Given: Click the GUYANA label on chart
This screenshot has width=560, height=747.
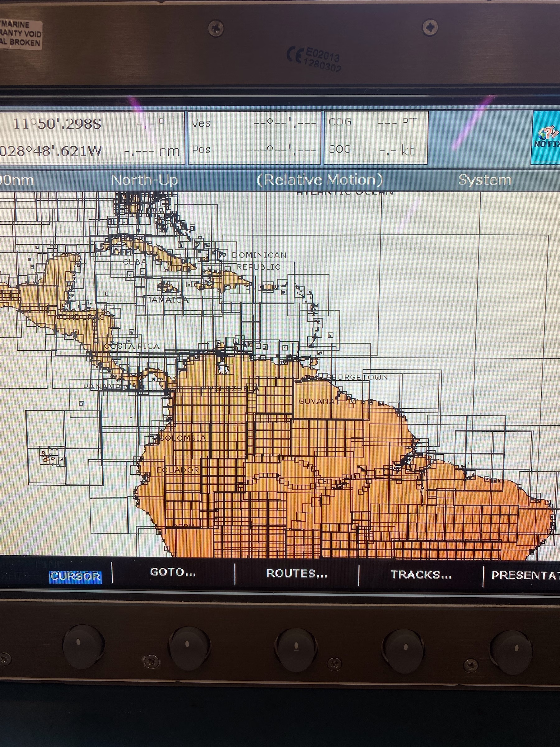Looking at the screenshot, I should point(317,402).
